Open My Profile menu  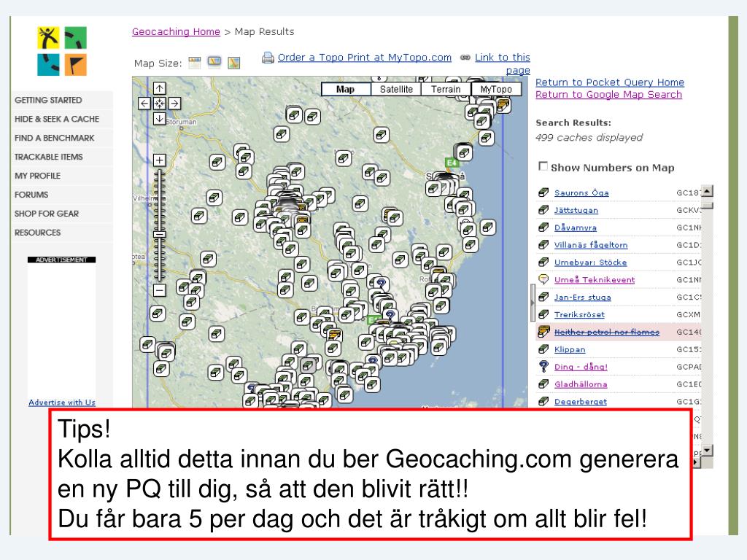tap(38, 176)
